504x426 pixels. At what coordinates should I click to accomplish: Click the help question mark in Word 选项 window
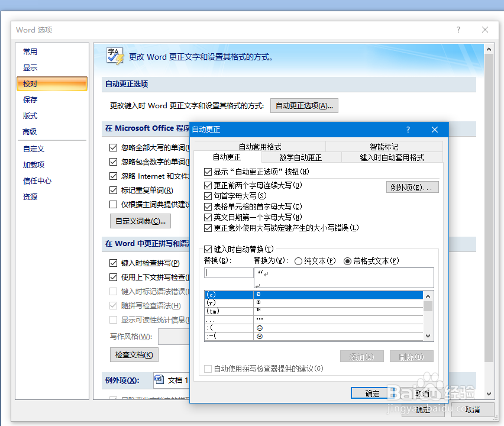(x=458, y=30)
